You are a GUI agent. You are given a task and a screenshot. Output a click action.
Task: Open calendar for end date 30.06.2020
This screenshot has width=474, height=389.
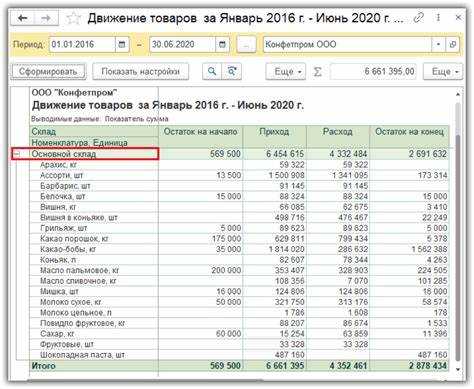222,44
